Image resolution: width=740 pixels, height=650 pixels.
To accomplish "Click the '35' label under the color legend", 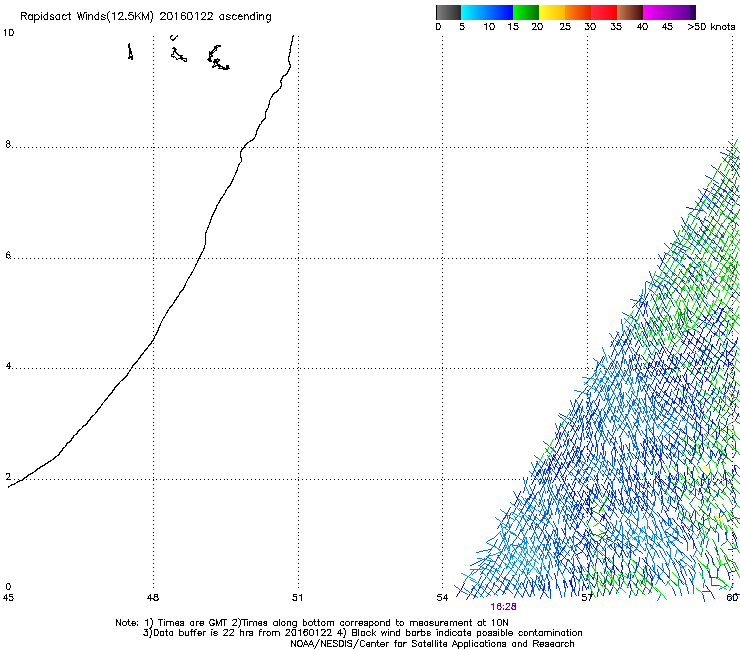I will tap(616, 27).
